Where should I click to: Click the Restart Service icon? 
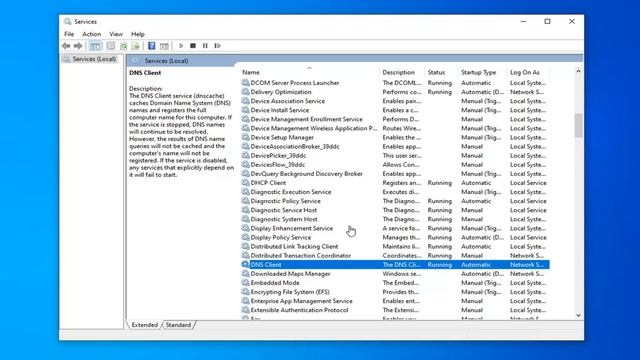pos(218,46)
